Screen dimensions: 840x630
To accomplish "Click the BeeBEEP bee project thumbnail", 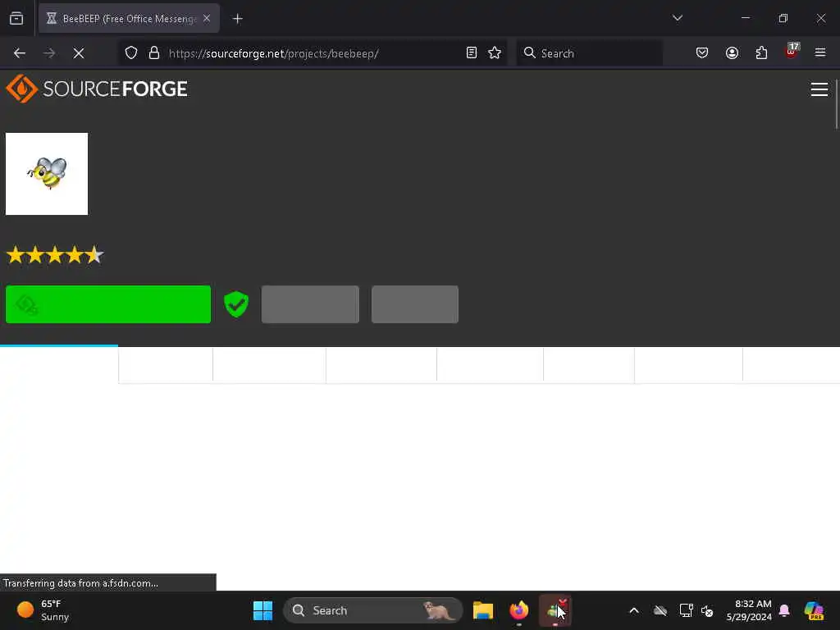I will (47, 174).
